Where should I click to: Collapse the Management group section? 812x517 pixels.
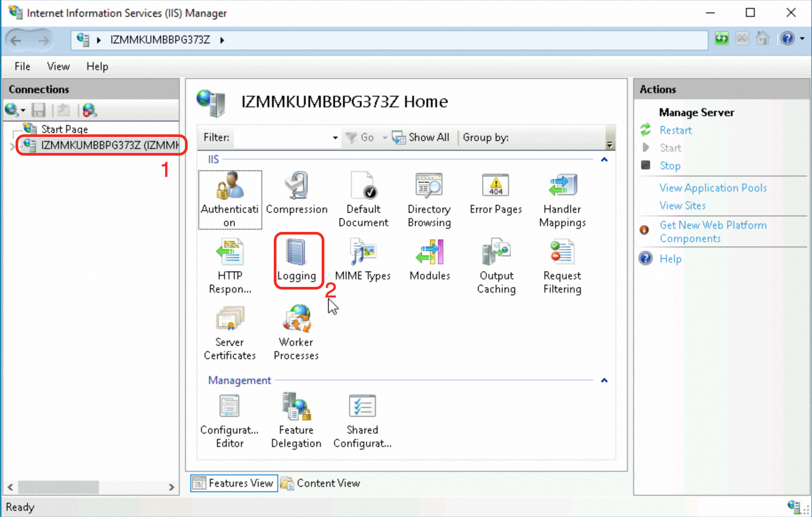point(604,380)
